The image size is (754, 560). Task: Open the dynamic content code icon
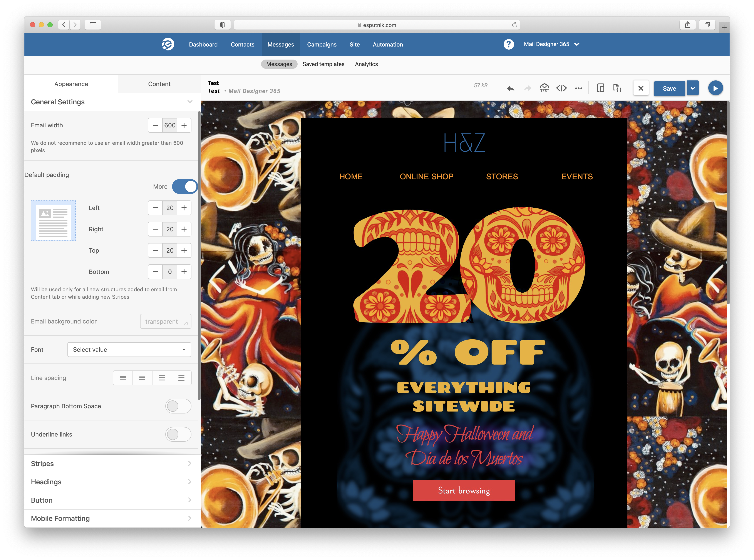[x=617, y=88]
